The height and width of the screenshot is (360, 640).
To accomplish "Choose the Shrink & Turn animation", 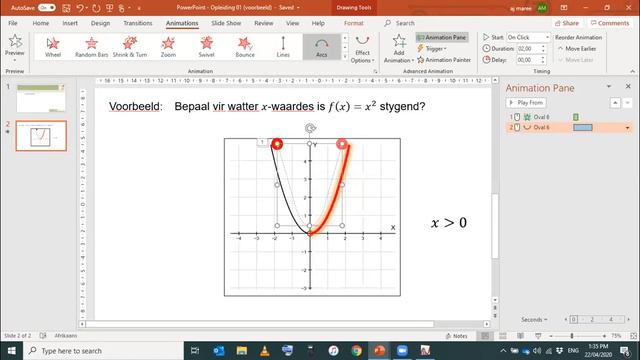I will [x=130, y=47].
